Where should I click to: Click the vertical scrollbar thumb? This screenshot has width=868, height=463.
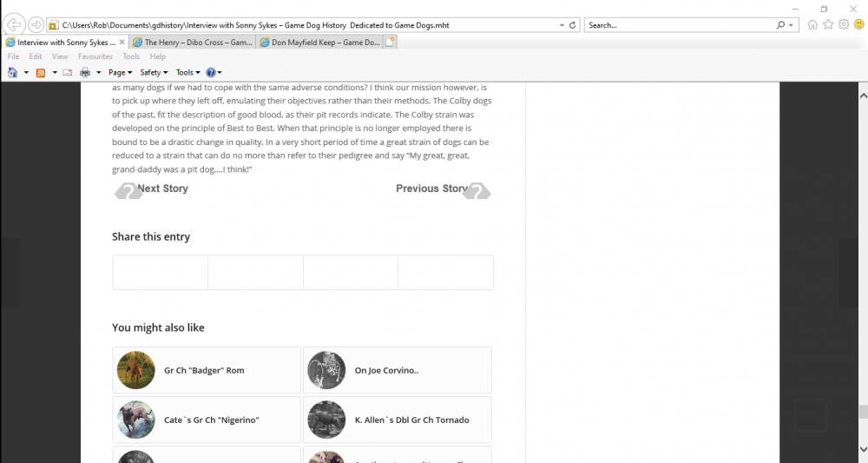pyautogui.click(x=863, y=412)
